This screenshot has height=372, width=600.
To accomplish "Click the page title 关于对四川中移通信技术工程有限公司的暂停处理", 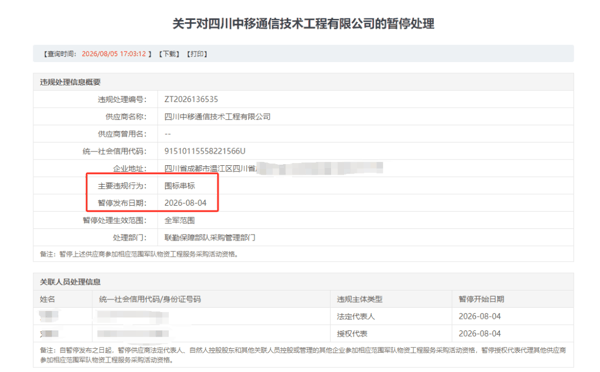I will pos(303,24).
